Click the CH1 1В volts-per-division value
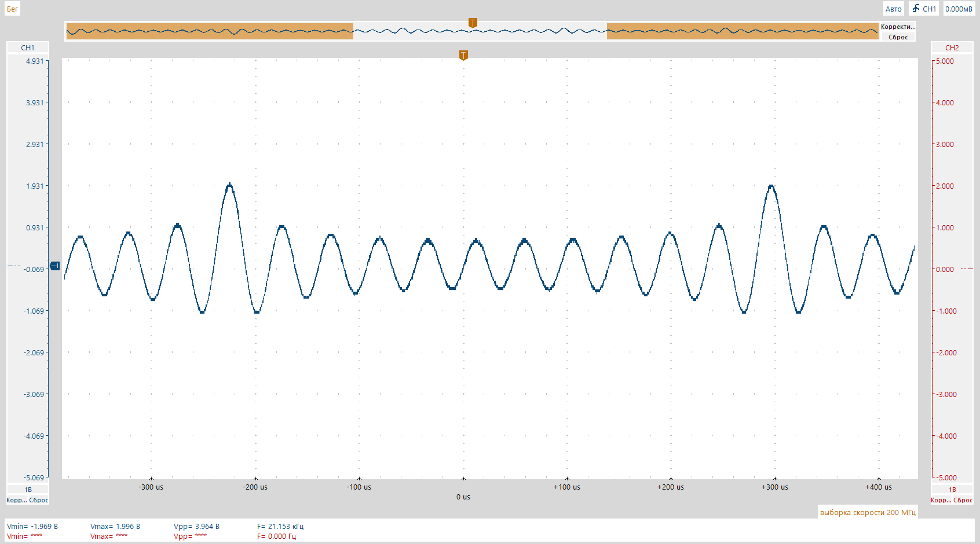The width and height of the screenshot is (980, 544). [x=28, y=490]
